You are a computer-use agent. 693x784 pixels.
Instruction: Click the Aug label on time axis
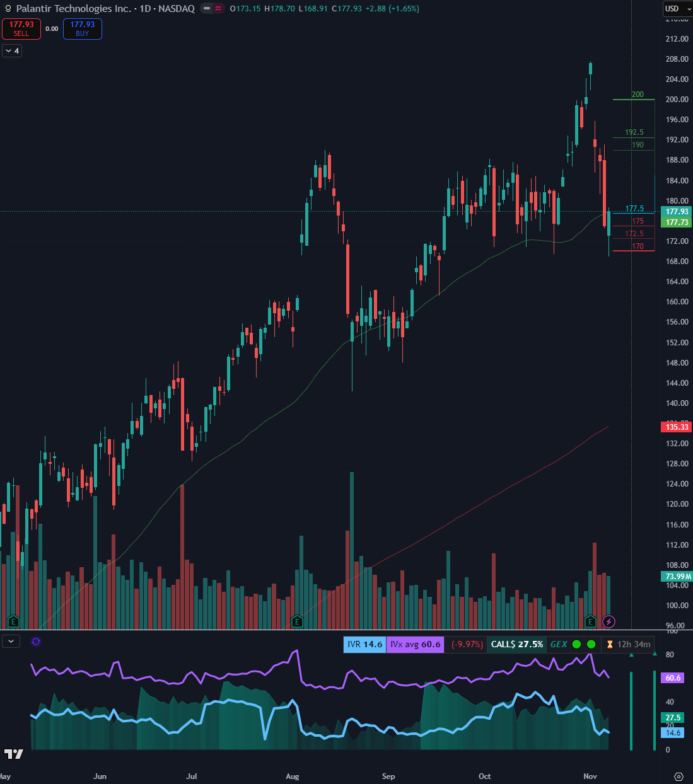pyautogui.click(x=292, y=776)
